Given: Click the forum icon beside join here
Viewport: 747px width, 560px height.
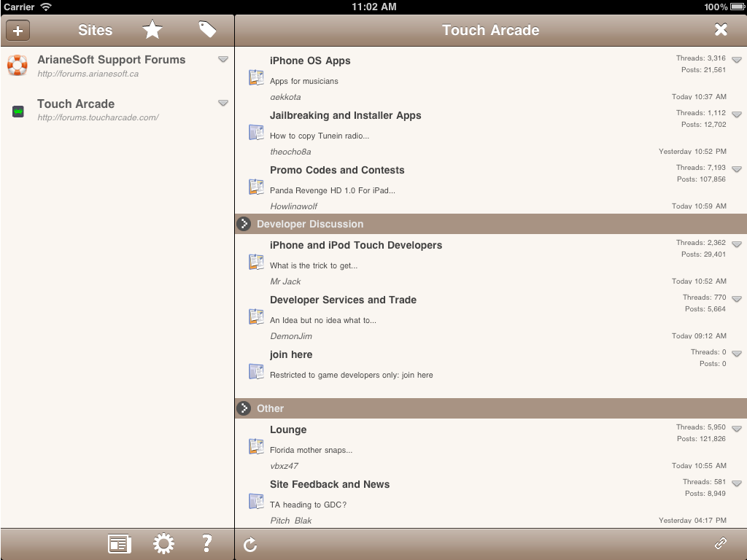Looking at the screenshot, I should click(x=256, y=371).
